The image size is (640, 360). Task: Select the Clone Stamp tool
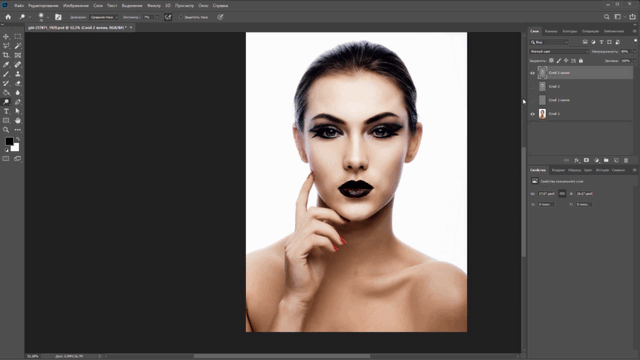18,74
